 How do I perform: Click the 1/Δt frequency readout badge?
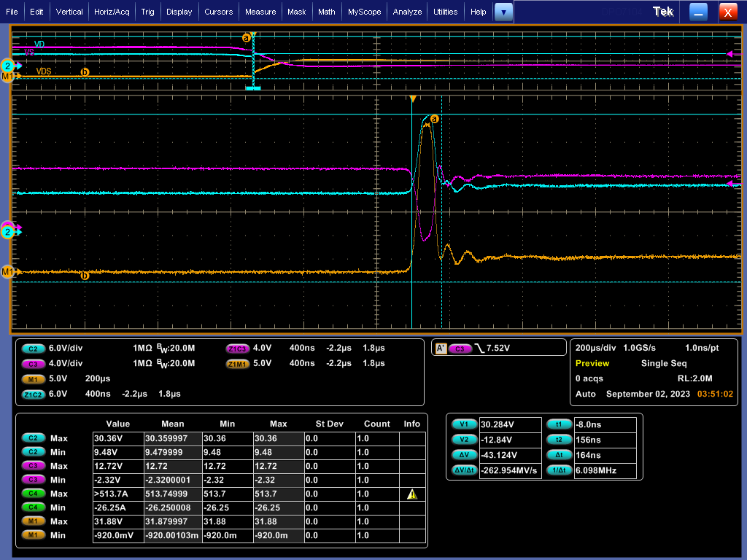coord(558,470)
